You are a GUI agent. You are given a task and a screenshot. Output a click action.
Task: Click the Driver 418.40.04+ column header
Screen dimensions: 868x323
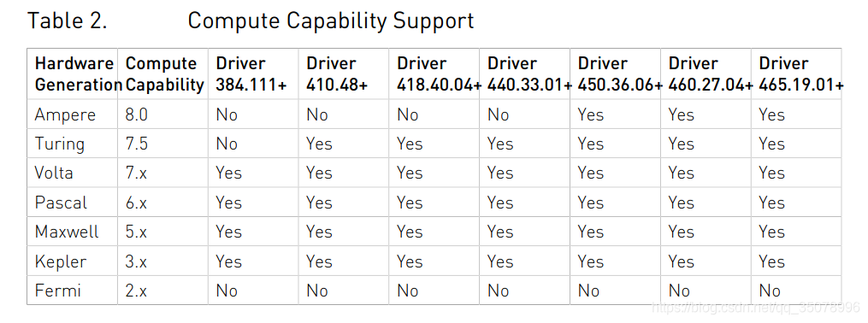pos(434,74)
